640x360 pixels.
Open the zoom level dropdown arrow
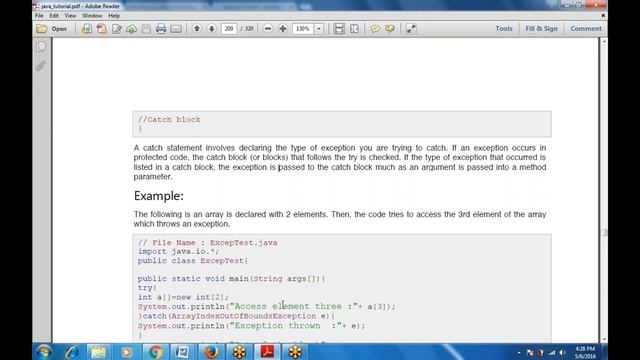[319, 29]
